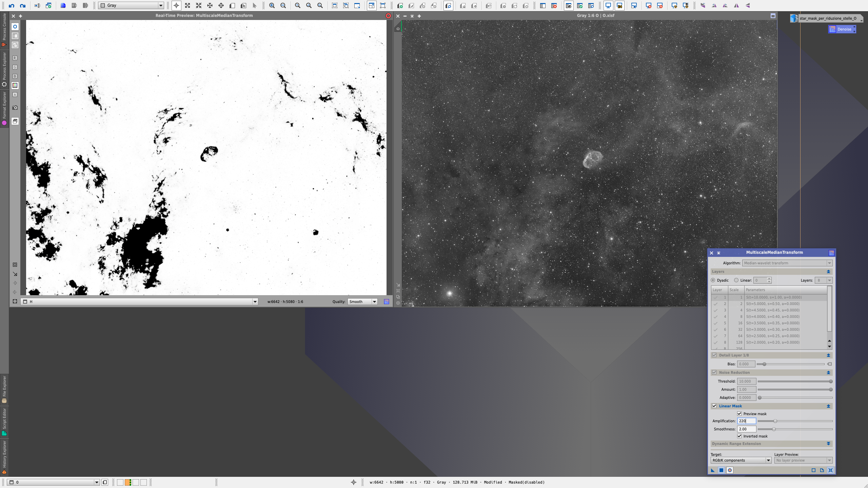This screenshot has height=488, width=868.
Task: Click the Zoom Out magnifier icon
Action: coord(283,5)
